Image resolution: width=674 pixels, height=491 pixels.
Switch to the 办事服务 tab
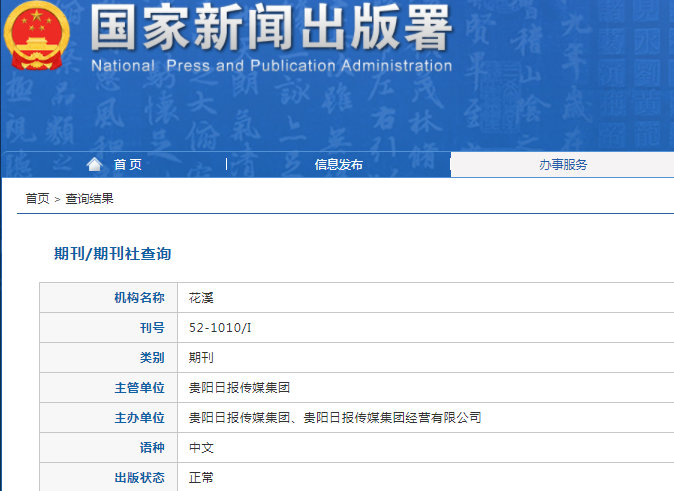coord(562,165)
